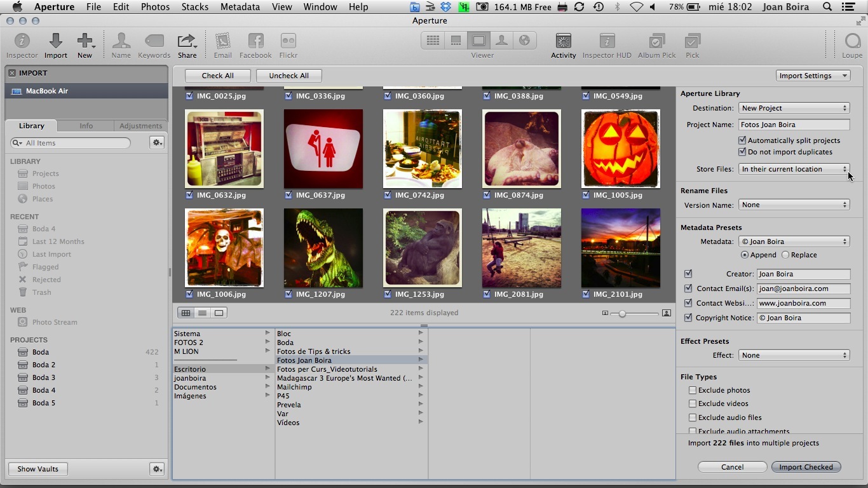Viewport: 868px width, 488px height.
Task: Click the Import Checked button
Action: pyautogui.click(x=806, y=467)
